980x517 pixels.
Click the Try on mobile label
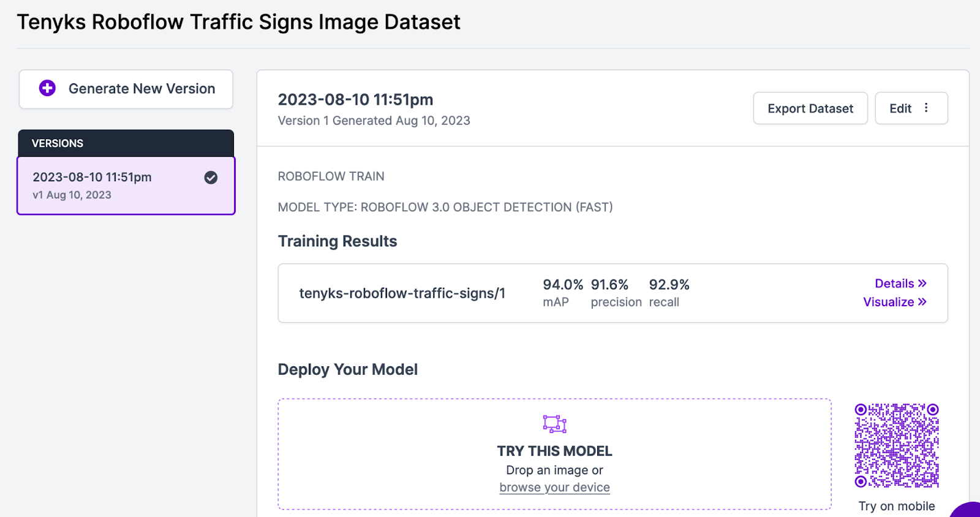point(896,506)
